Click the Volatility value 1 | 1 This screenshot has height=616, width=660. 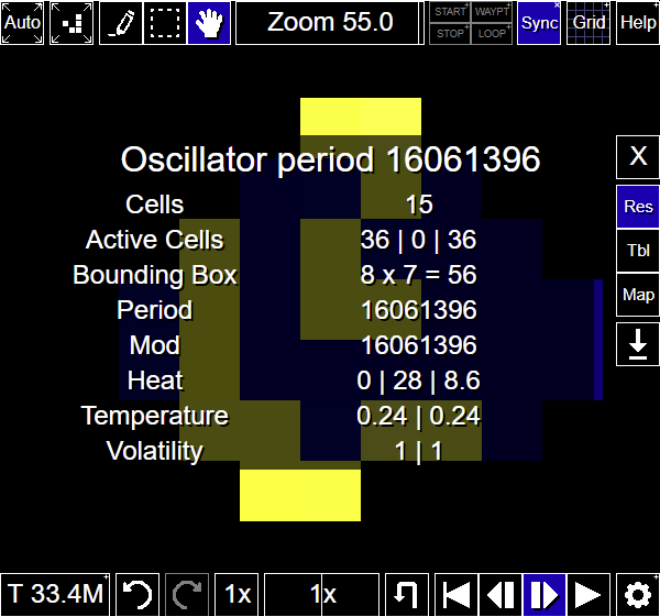pos(418,451)
